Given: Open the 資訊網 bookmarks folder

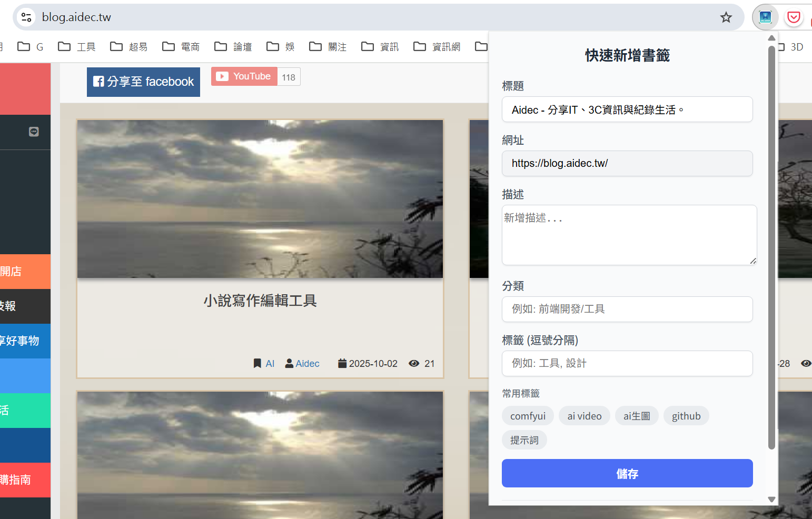Looking at the screenshot, I should (437, 47).
